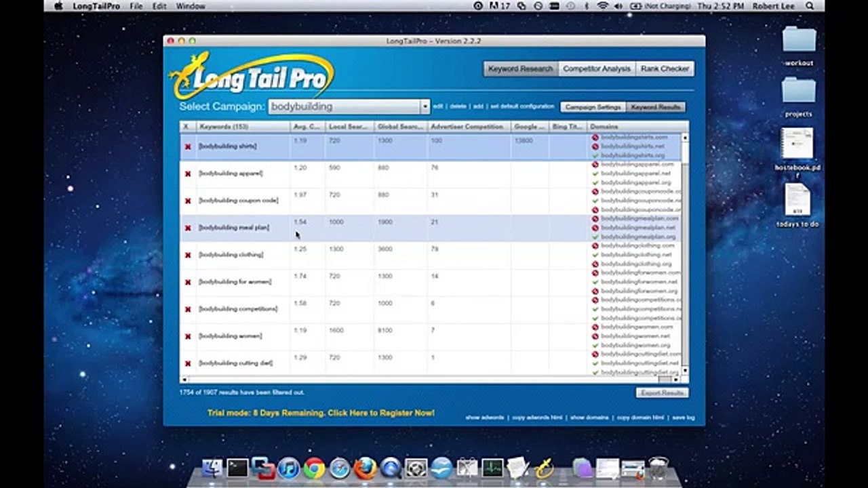The image size is (868, 488).
Task: Open the Apple menu
Action: [x=58, y=6]
